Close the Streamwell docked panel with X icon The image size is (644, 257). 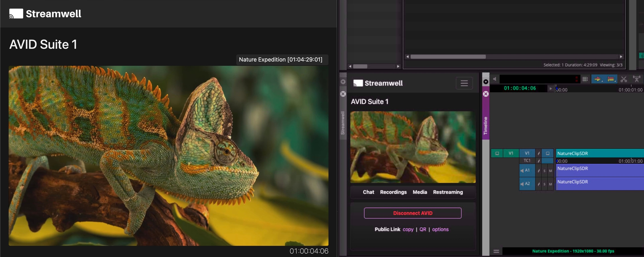coord(343,94)
